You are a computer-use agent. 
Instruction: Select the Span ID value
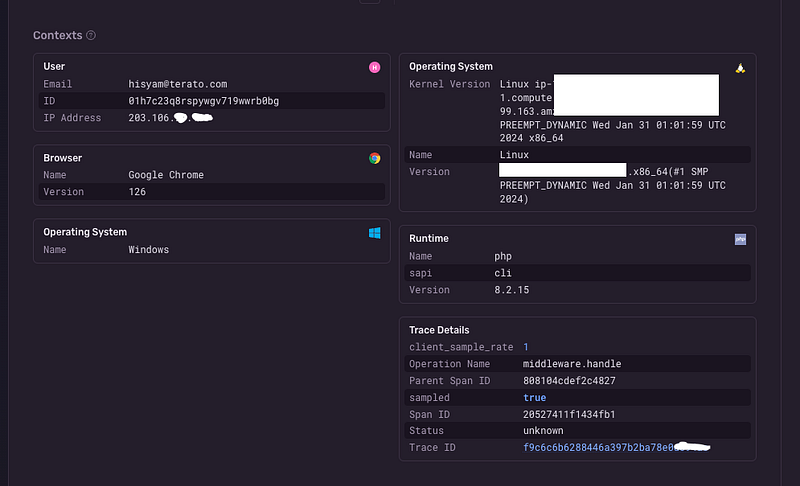coord(569,414)
